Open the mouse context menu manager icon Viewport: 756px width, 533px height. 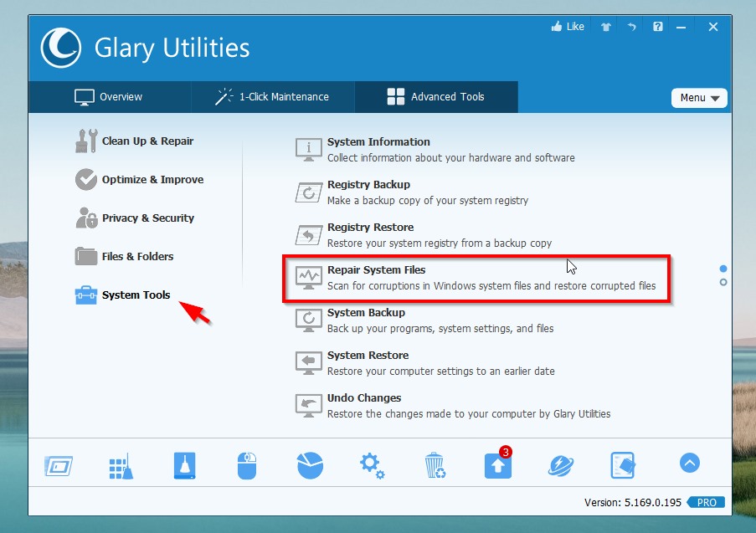(247, 465)
